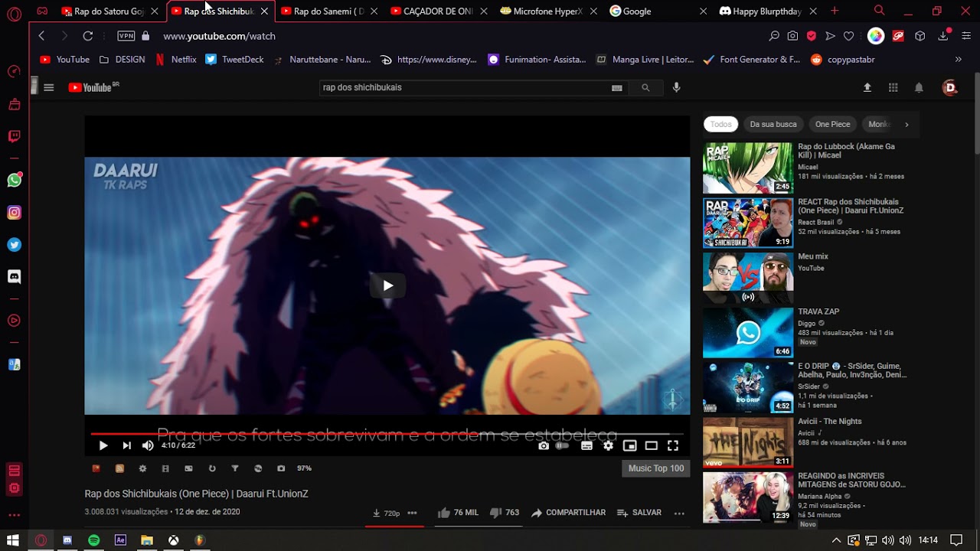This screenshot has height=551, width=980.
Task: Open Windows Start menu
Action: click(13, 540)
